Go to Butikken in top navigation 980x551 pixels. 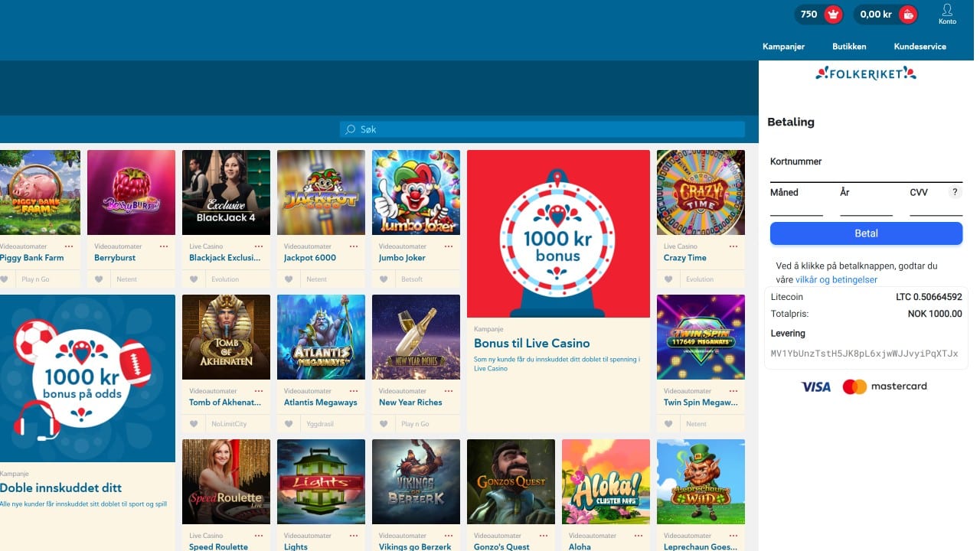tap(849, 47)
